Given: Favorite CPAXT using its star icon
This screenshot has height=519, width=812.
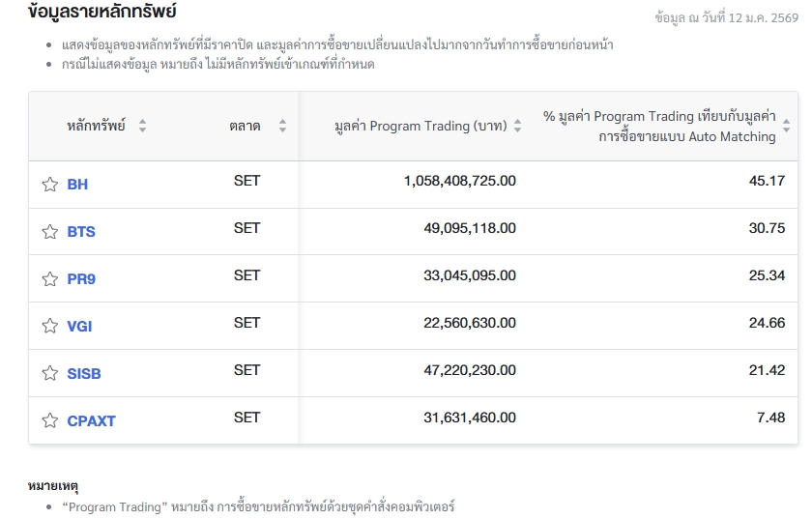Looking at the screenshot, I should [x=49, y=421].
